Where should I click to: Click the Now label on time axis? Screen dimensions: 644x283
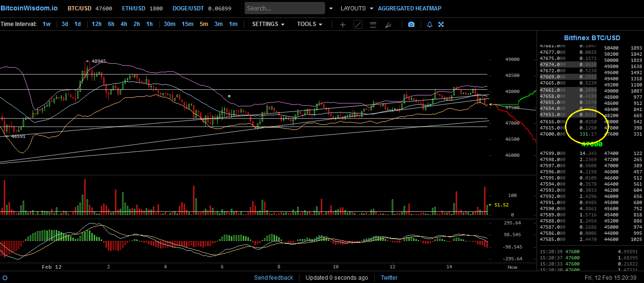(x=512, y=267)
